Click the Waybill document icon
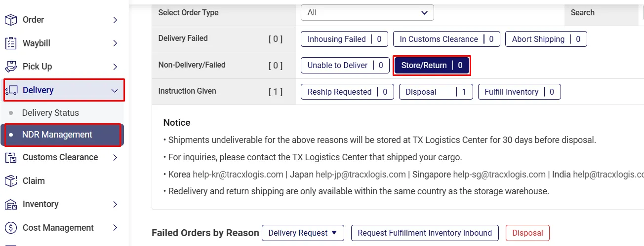Viewport: 644px width, 246px height. pyautogui.click(x=11, y=43)
